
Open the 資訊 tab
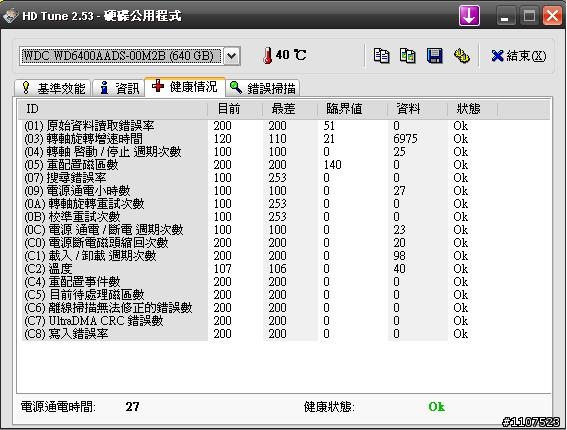click(x=119, y=88)
